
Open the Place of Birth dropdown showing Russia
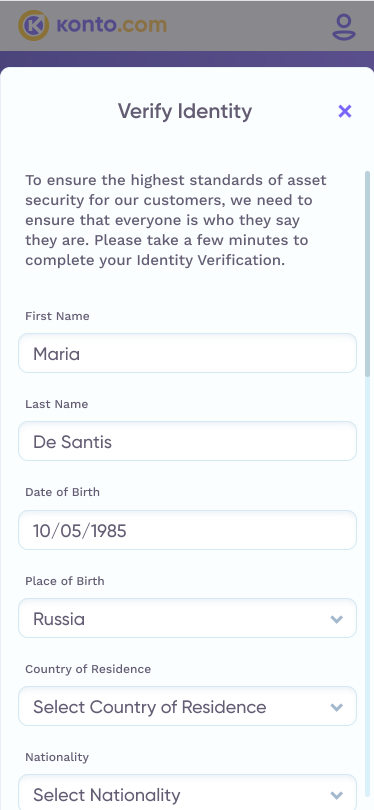(187, 618)
